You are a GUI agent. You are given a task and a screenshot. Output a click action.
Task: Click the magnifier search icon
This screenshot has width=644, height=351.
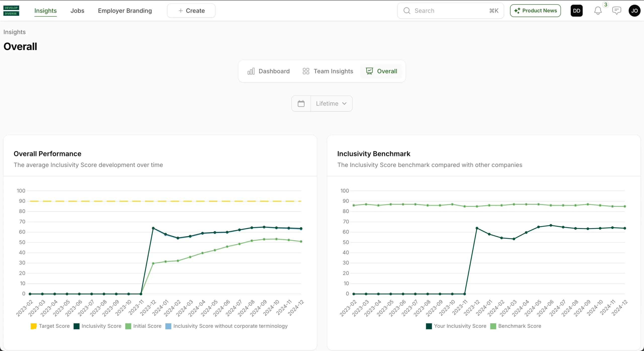coord(407,11)
